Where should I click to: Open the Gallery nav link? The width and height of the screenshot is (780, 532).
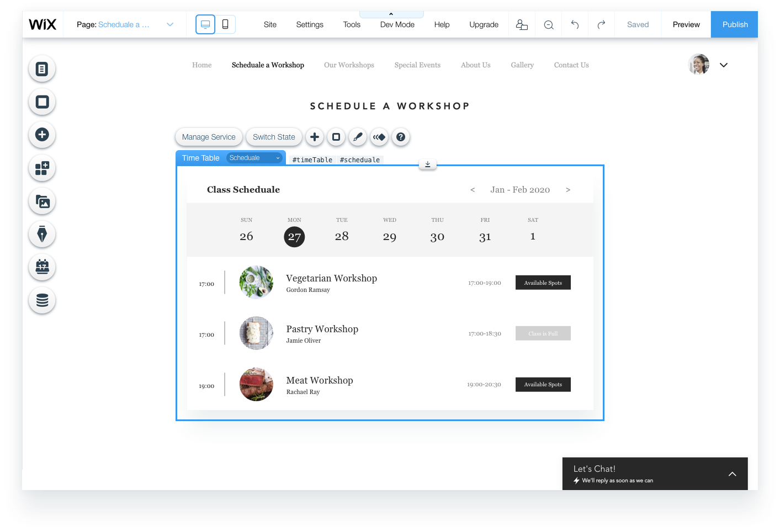pos(522,65)
